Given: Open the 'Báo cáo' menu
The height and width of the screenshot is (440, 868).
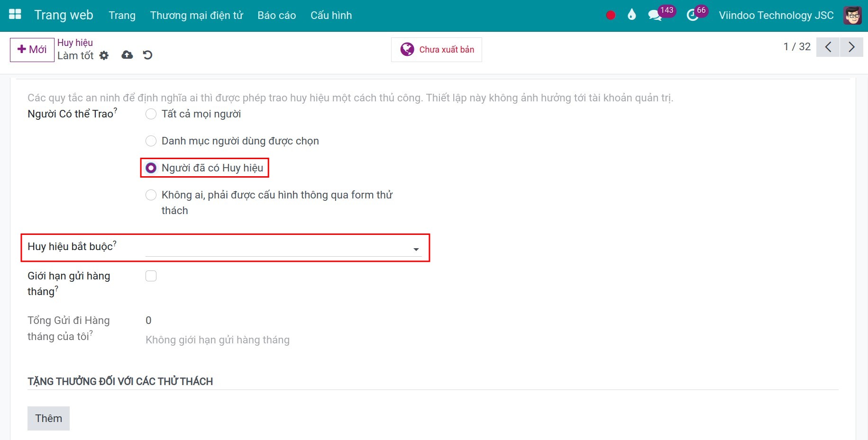Looking at the screenshot, I should [276, 15].
